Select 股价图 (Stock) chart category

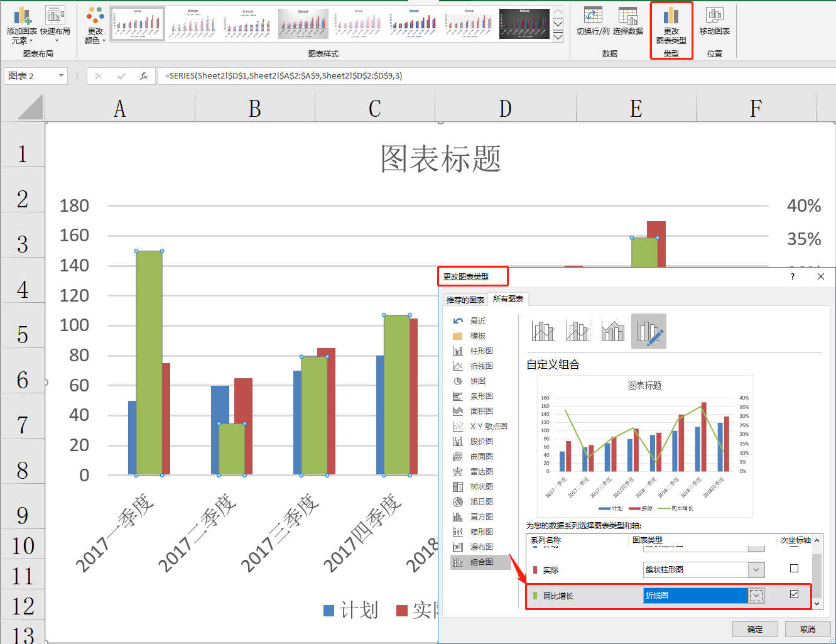tap(480, 441)
